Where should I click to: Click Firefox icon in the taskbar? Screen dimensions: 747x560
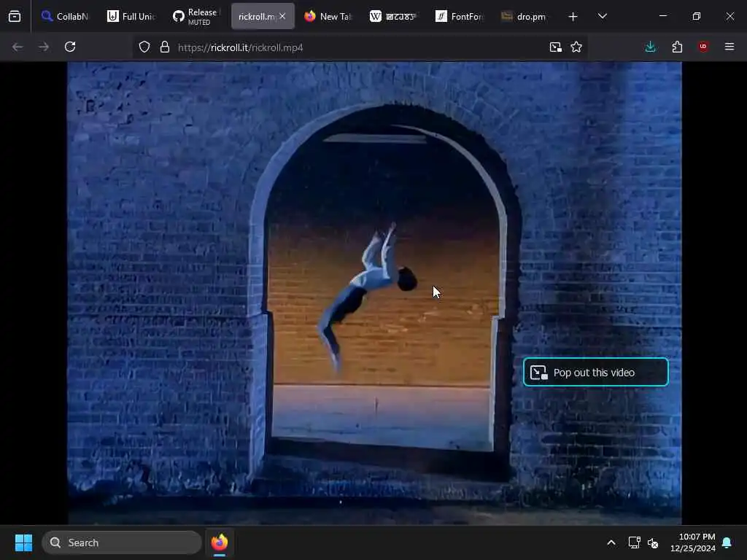tap(220, 542)
